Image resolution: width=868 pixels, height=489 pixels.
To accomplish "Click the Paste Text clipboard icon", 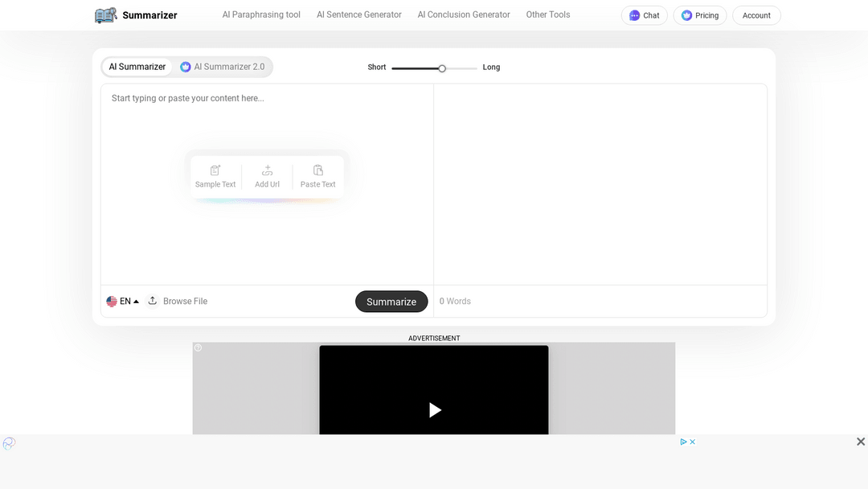I will pos(318,171).
